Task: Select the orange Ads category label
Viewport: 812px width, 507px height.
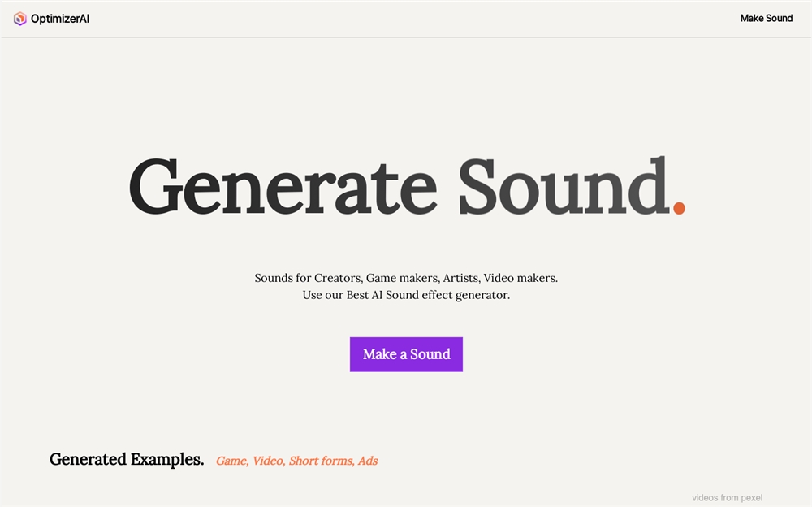Action: (x=368, y=461)
